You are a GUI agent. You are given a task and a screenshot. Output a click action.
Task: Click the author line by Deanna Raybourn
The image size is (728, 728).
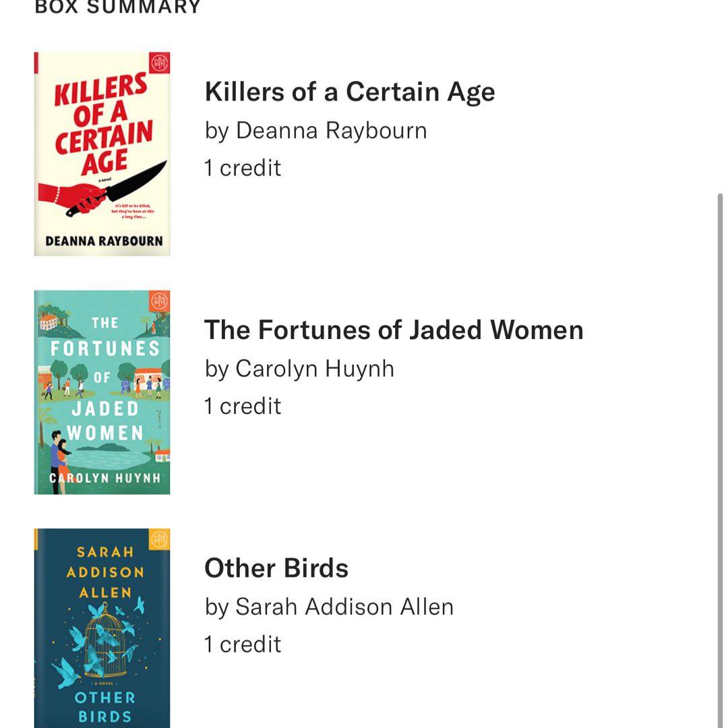point(315,130)
